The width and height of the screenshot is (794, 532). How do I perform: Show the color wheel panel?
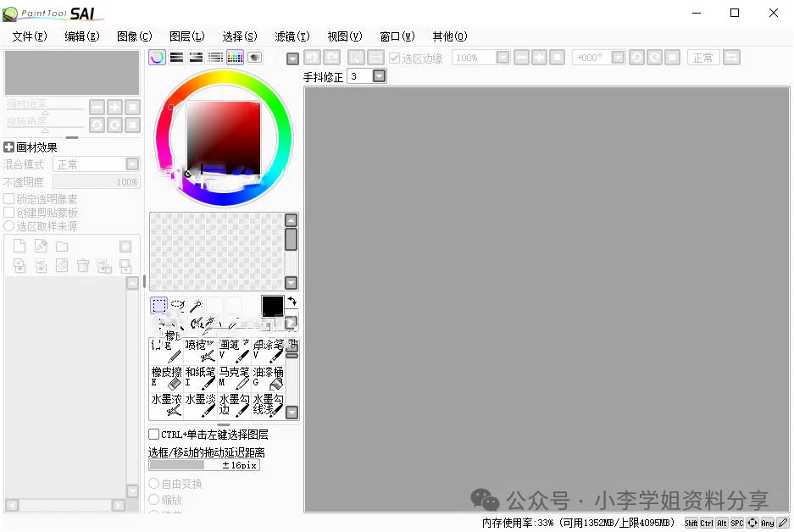tap(157, 58)
